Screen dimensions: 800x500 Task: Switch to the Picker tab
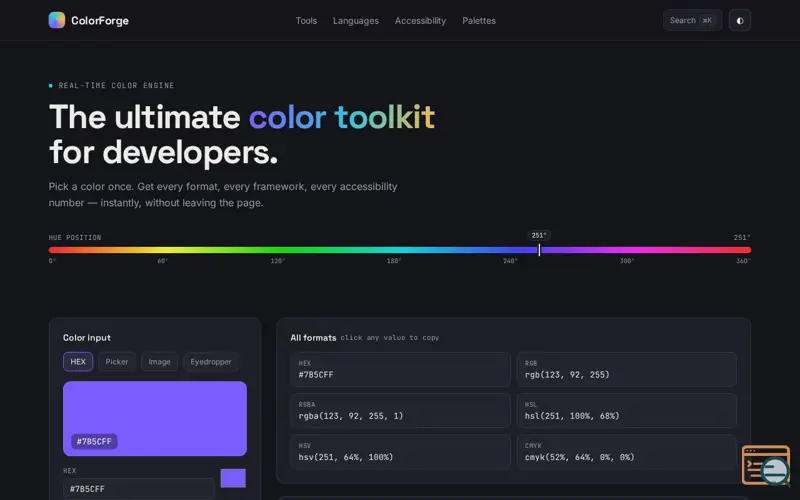pyautogui.click(x=117, y=362)
